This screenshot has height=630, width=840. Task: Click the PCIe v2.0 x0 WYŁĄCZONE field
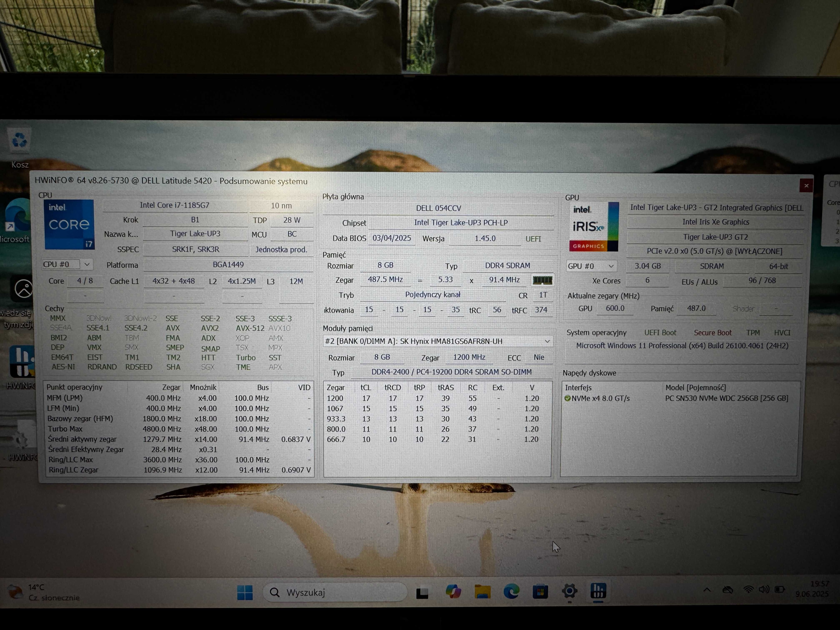[714, 251]
